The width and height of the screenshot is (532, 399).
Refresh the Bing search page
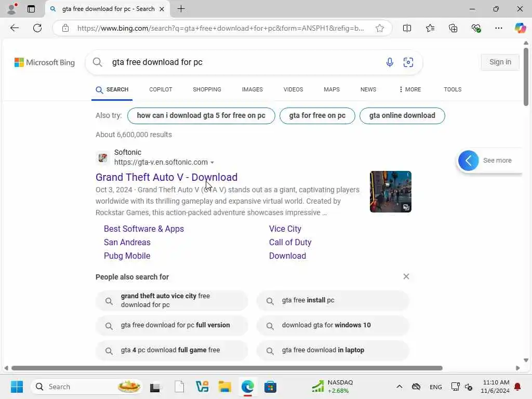[37, 28]
